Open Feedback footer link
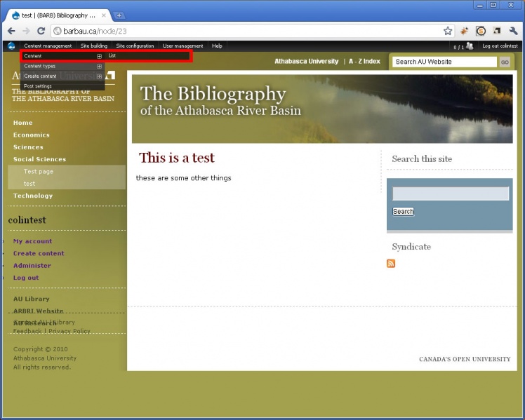This screenshot has width=525, height=420. click(27, 331)
